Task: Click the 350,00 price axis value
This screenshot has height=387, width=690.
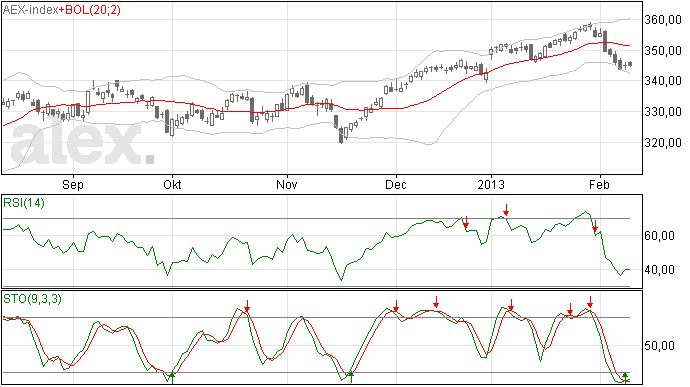Action: pos(663,51)
